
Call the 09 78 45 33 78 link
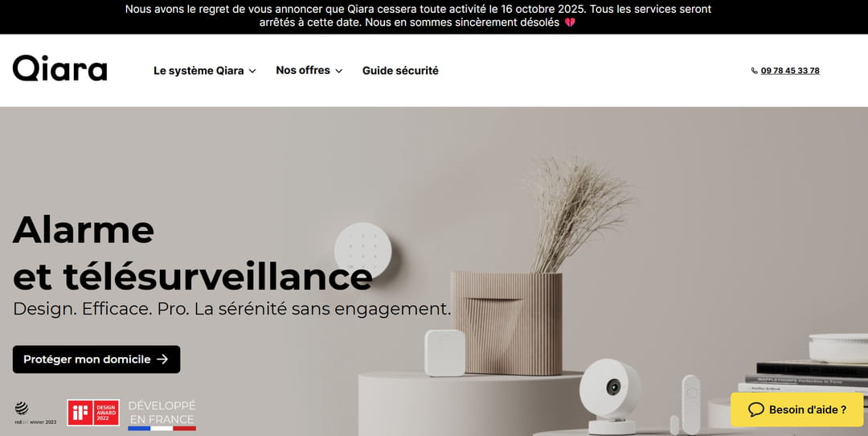790,71
